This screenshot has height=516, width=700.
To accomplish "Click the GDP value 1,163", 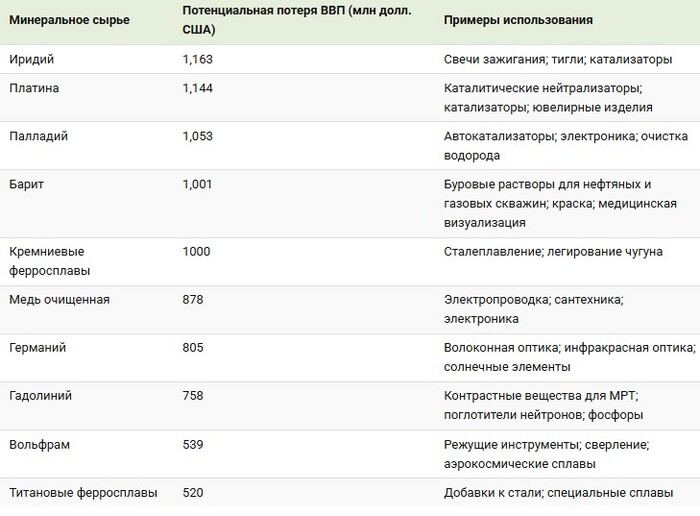I will [x=198, y=60].
